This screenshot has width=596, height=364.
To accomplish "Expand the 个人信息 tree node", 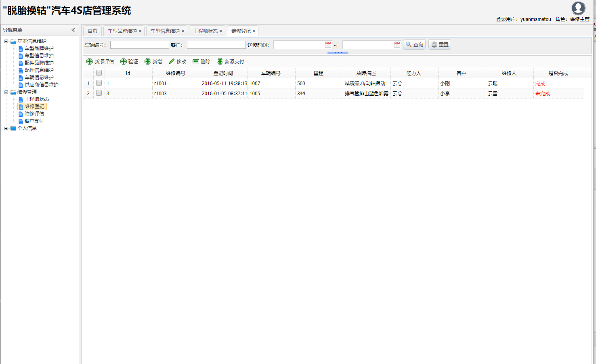I will (x=6, y=128).
